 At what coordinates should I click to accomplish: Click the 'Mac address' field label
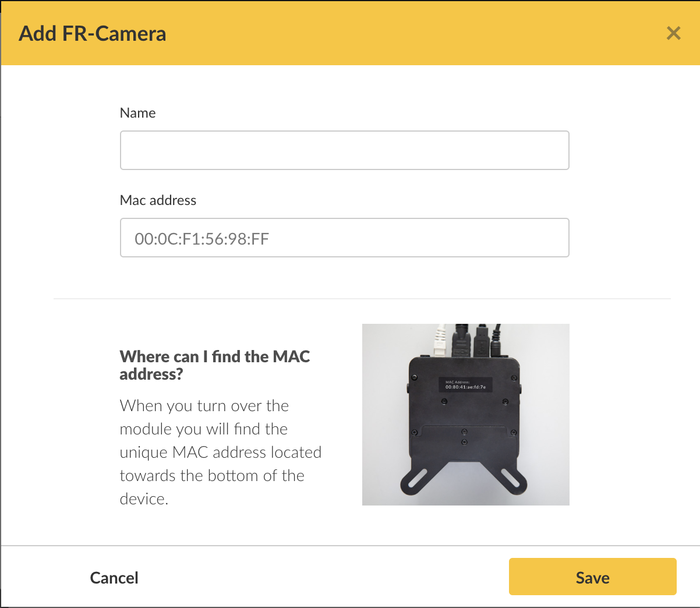click(158, 200)
